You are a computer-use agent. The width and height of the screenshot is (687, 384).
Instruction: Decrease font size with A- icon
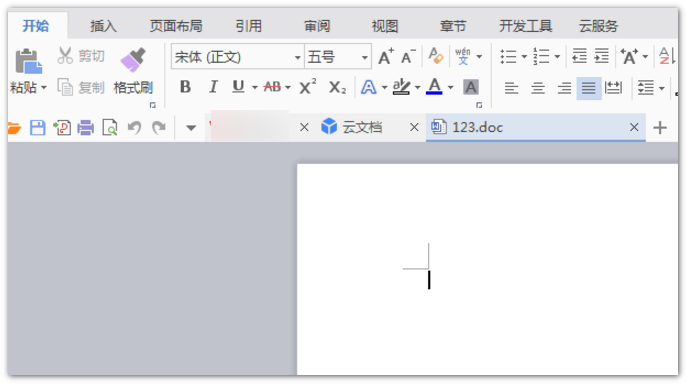tap(408, 57)
